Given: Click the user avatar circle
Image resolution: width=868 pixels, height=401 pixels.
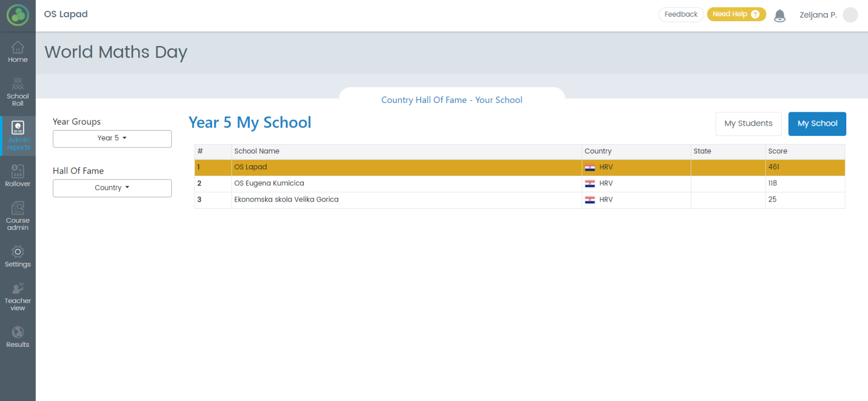Looking at the screenshot, I should tap(850, 15).
